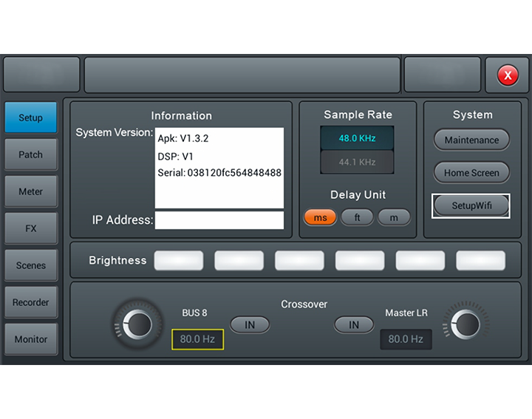Set delay unit to ft
The image size is (532, 419).
click(x=357, y=217)
